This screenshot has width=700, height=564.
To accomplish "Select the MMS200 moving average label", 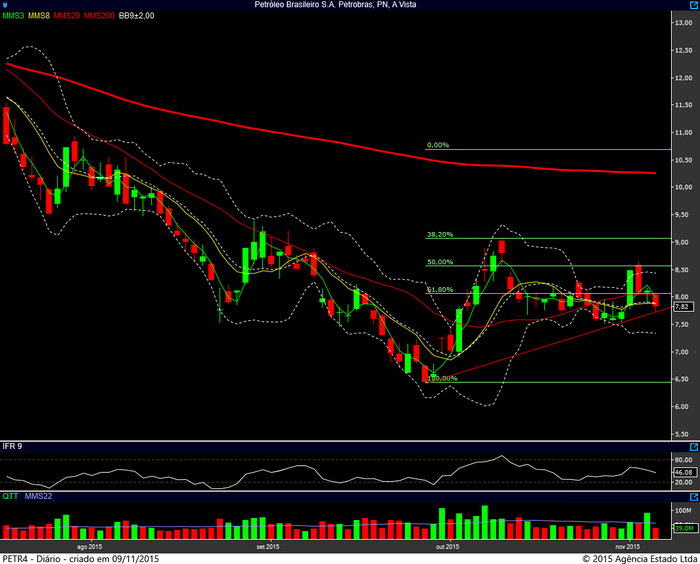I will click(100, 17).
